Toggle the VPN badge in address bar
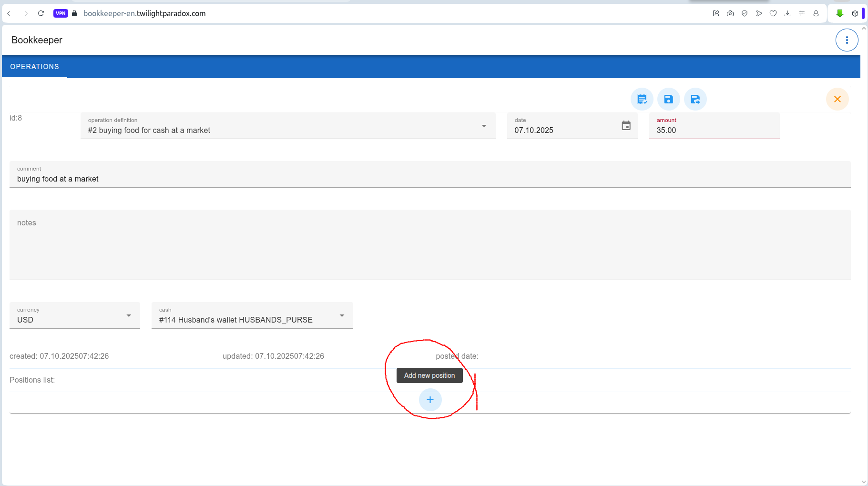 [x=61, y=13]
